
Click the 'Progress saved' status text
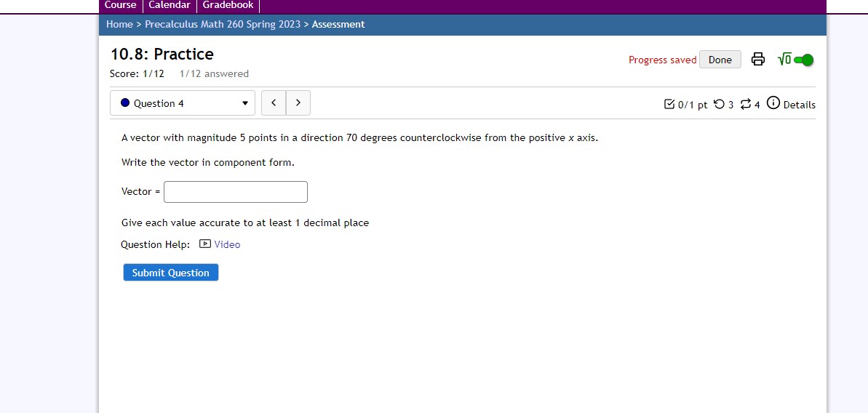(663, 60)
